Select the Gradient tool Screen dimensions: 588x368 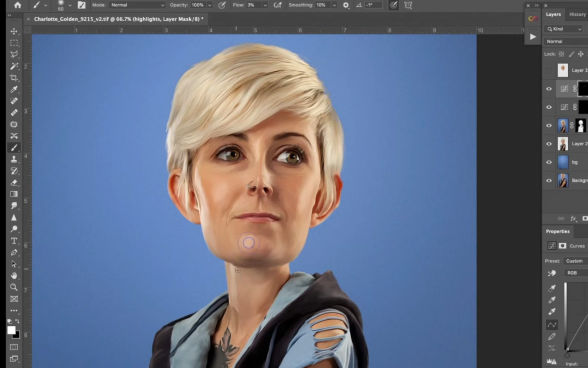click(x=14, y=194)
